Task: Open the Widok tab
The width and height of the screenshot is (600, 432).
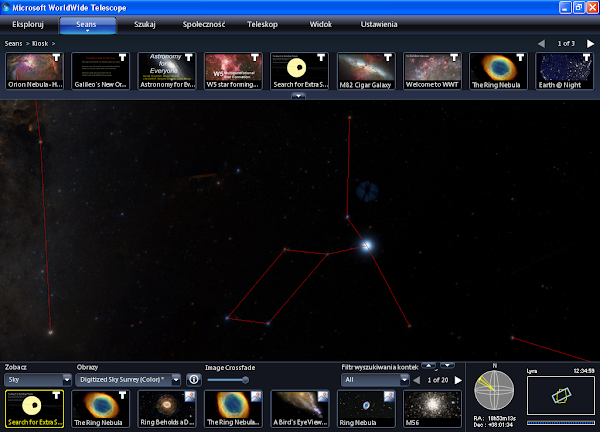Action: point(321,24)
